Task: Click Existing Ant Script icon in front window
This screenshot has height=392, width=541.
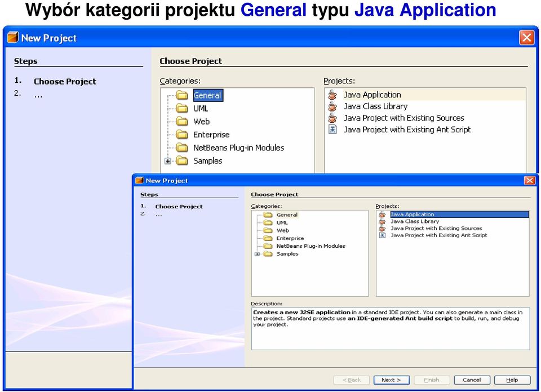Action: [x=382, y=235]
